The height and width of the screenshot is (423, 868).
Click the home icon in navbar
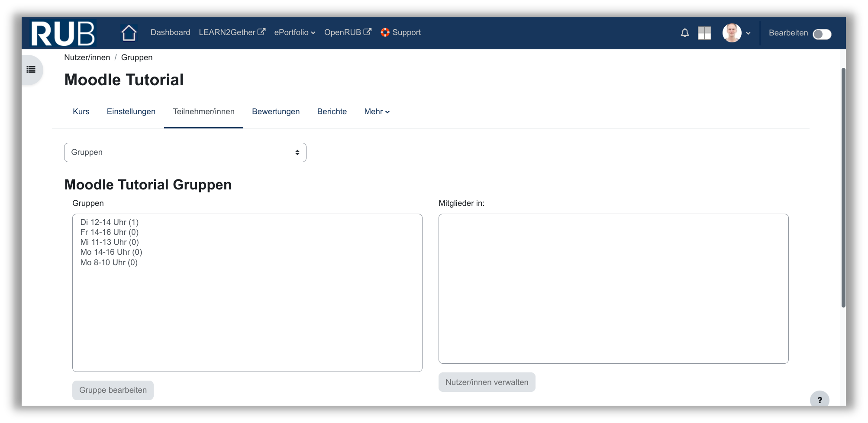pyautogui.click(x=129, y=33)
